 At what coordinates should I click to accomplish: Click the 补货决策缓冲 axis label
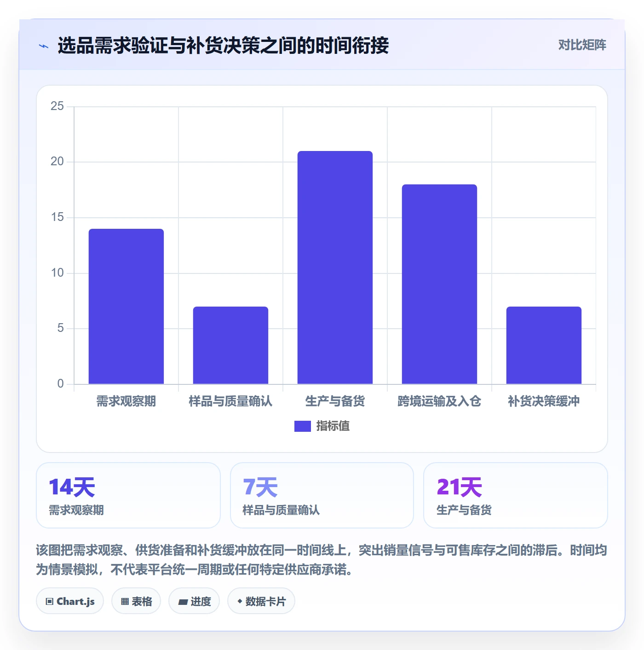click(544, 401)
